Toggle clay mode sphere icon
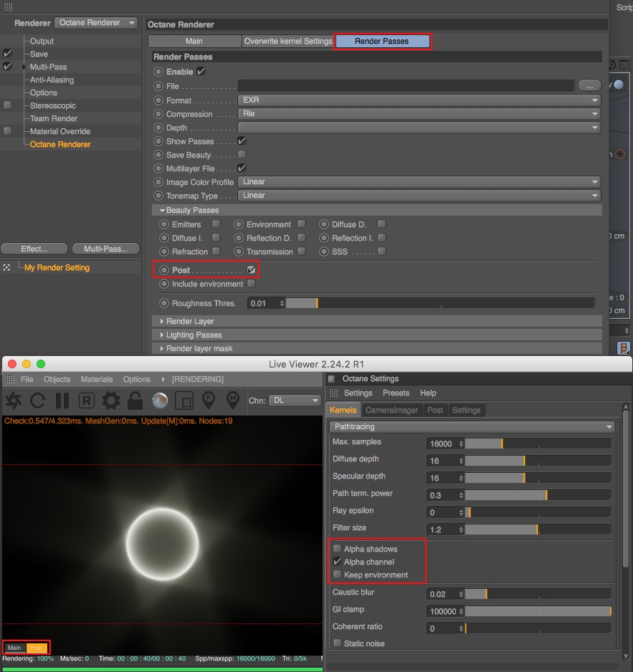 click(x=160, y=400)
